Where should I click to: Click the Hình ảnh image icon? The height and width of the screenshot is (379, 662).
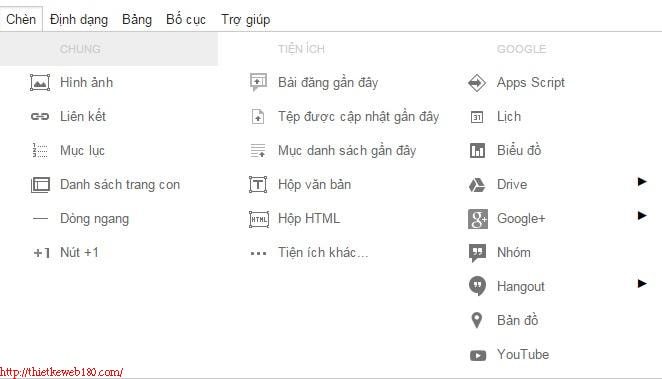(x=40, y=82)
